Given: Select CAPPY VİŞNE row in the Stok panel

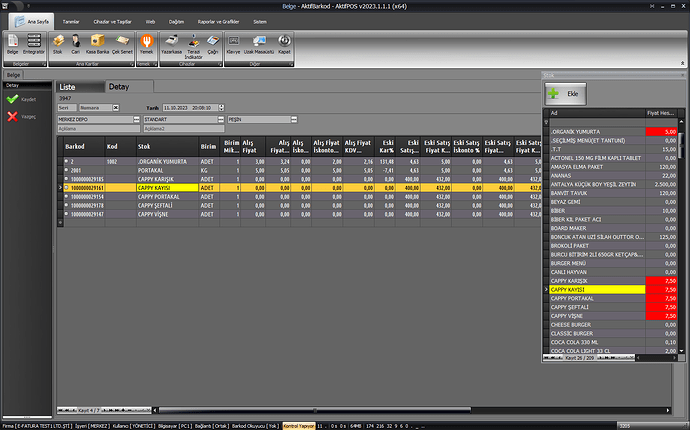Looking at the screenshot, I should click(x=597, y=316).
